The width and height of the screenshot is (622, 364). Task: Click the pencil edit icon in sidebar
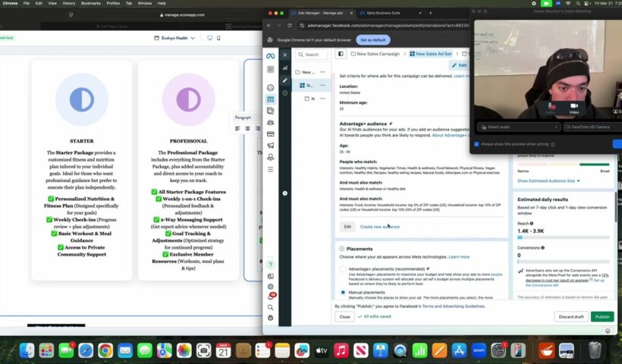[284, 80]
